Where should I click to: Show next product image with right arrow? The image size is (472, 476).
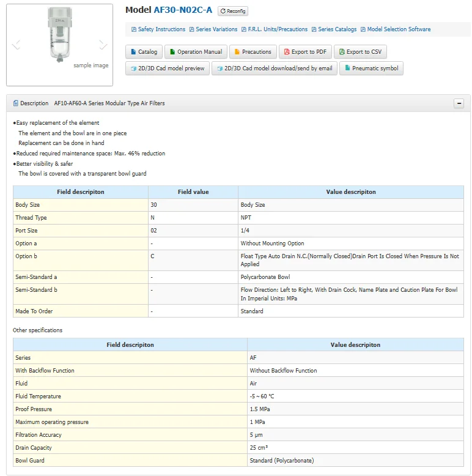pyautogui.click(x=103, y=45)
